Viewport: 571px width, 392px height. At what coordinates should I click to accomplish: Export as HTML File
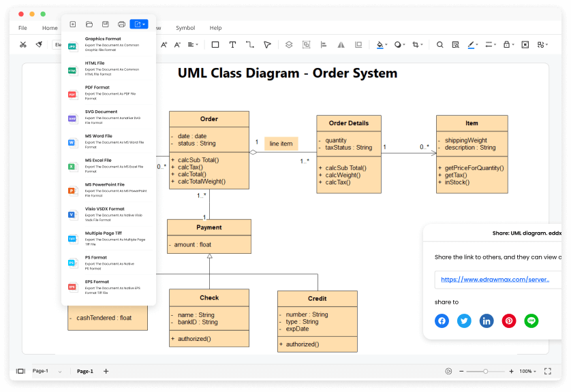(109, 68)
